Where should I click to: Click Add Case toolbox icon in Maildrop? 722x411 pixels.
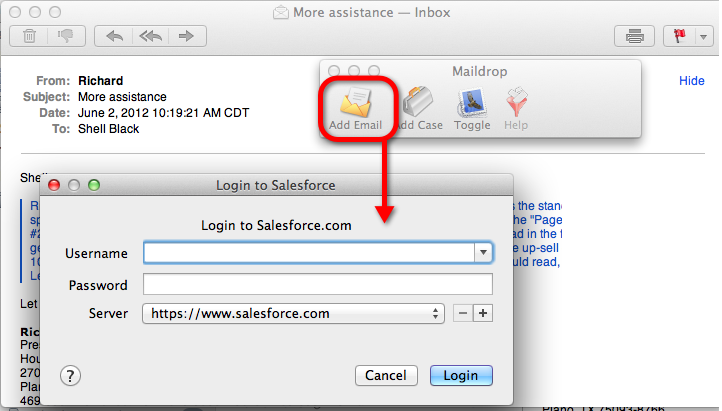418,110
